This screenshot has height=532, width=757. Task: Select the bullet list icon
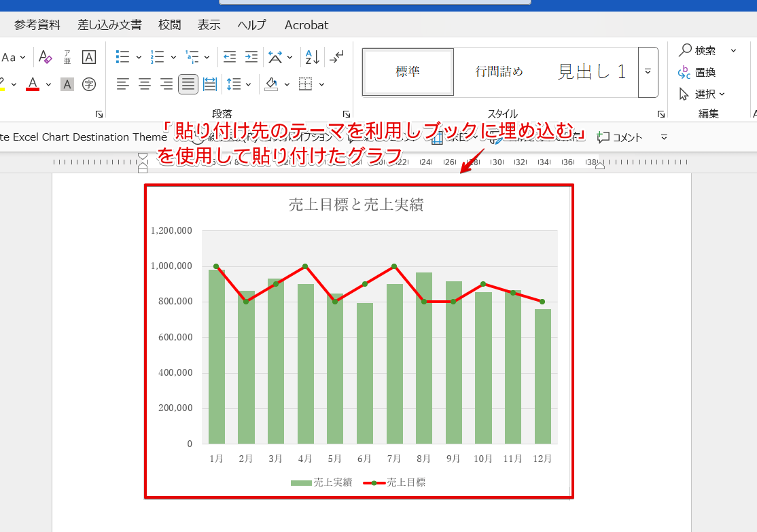(121, 56)
